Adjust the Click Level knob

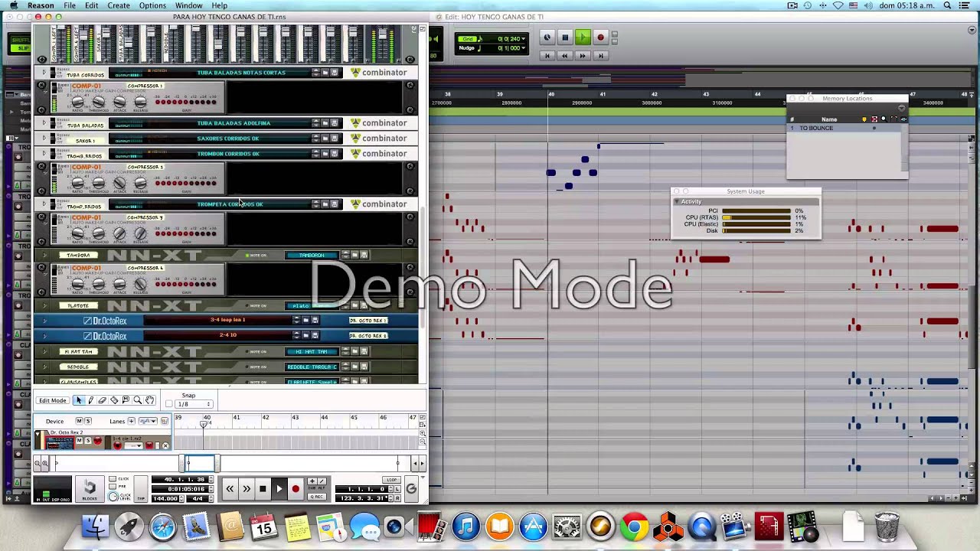pos(113,497)
